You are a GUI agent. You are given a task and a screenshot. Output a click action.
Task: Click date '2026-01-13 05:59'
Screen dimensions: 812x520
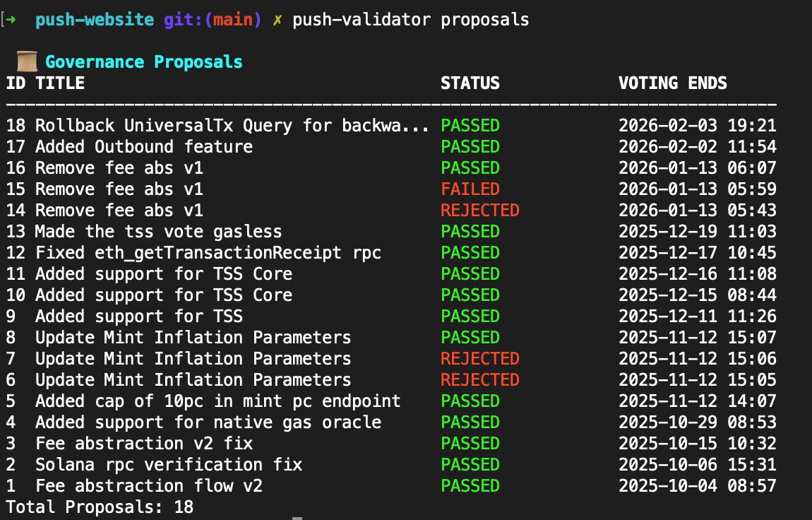point(698,189)
